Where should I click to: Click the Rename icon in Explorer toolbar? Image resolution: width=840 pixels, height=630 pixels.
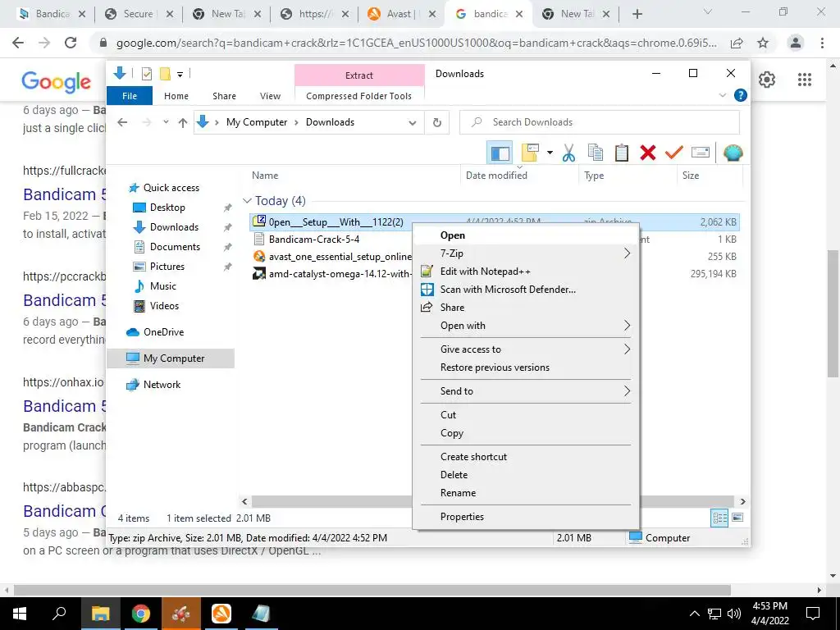[701, 153]
